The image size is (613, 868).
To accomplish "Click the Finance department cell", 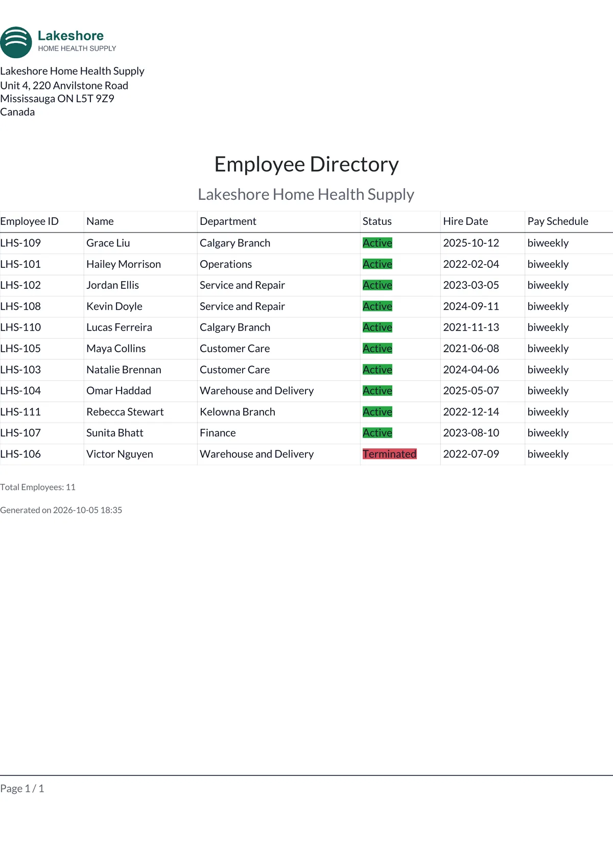I will click(x=218, y=433).
